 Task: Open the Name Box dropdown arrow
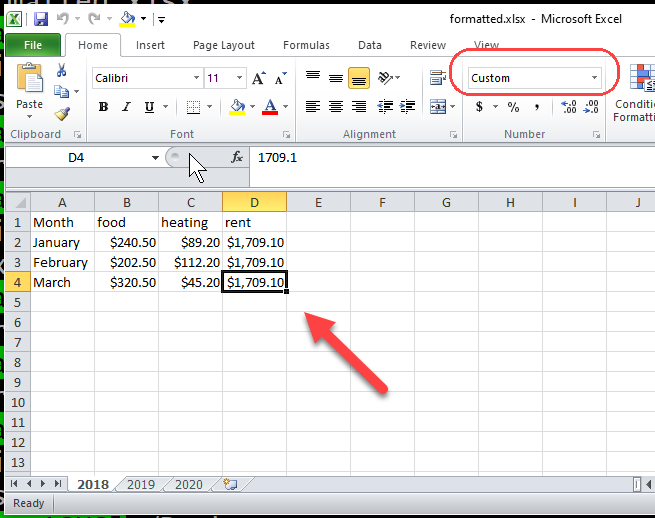155,158
